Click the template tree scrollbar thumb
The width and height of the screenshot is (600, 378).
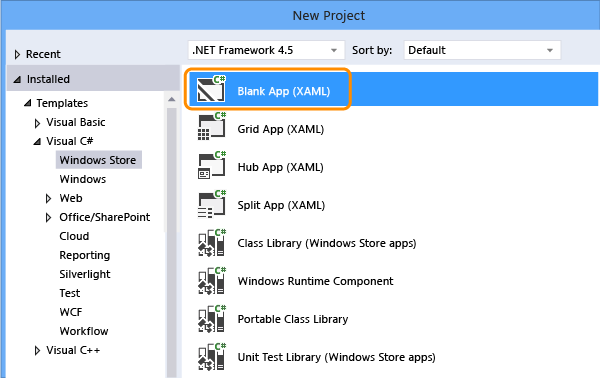point(171,243)
